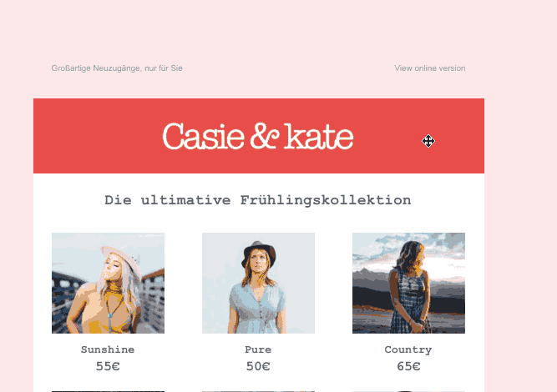Click the word Frühlingskollektion in the heading
The height and width of the screenshot is (392, 557).
pyautogui.click(x=326, y=200)
